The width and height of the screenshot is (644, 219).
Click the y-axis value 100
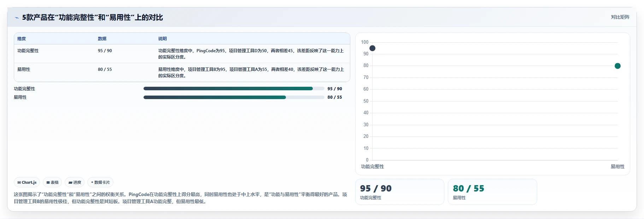click(x=365, y=42)
